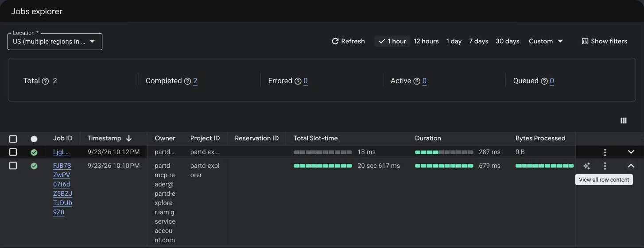The image size is (644, 248).
Task: Click the 287 ms duration value
Action: (x=489, y=152)
